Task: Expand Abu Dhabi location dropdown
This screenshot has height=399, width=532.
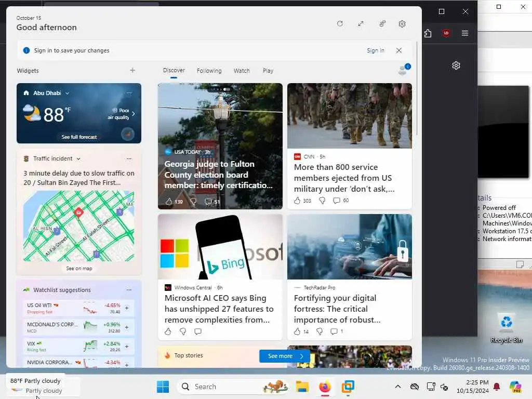Action: click(67, 93)
